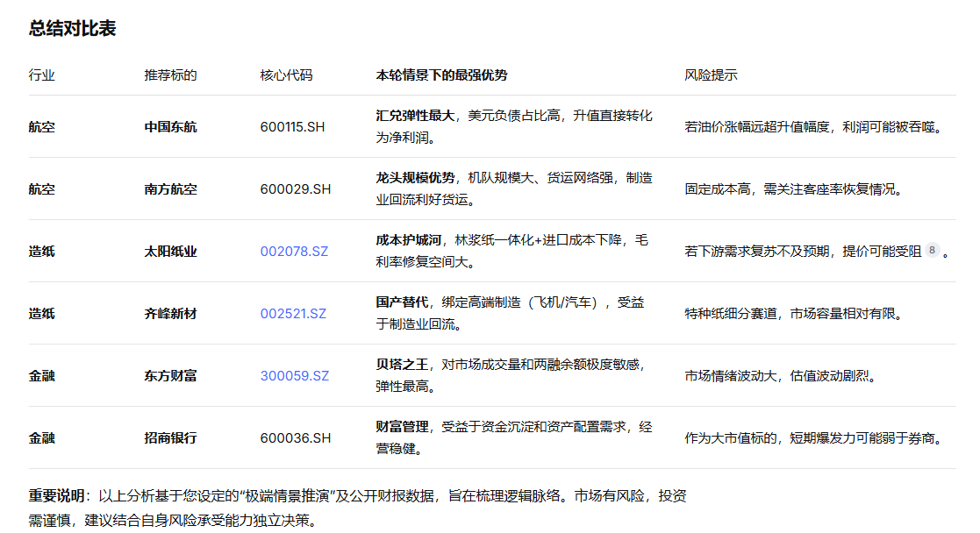Click the 成本护城河 advantage text
The image size is (980, 533).
click(409, 240)
